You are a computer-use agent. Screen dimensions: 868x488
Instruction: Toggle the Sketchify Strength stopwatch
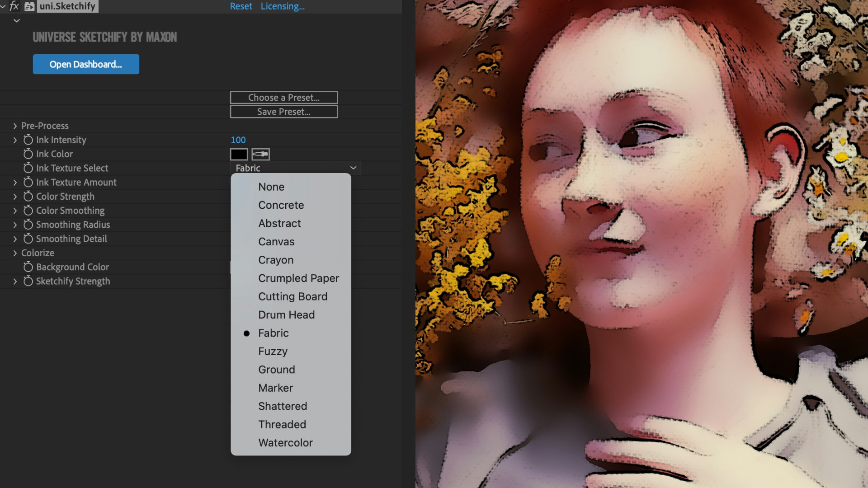click(28, 281)
